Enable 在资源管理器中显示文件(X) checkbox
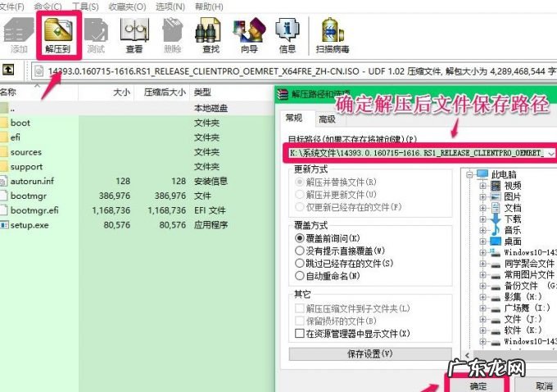 click(300, 333)
